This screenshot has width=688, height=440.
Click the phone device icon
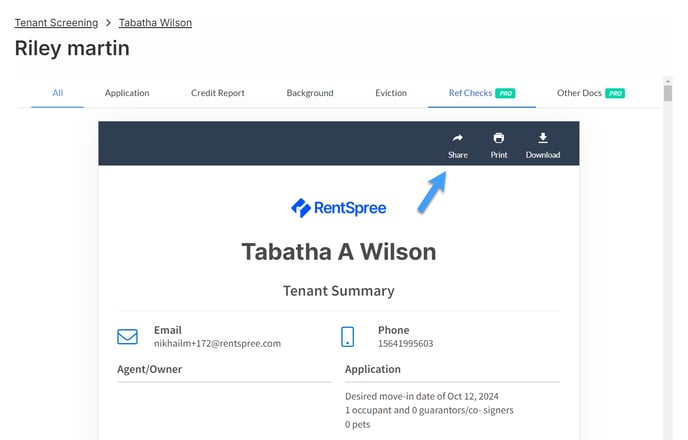(348, 336)
